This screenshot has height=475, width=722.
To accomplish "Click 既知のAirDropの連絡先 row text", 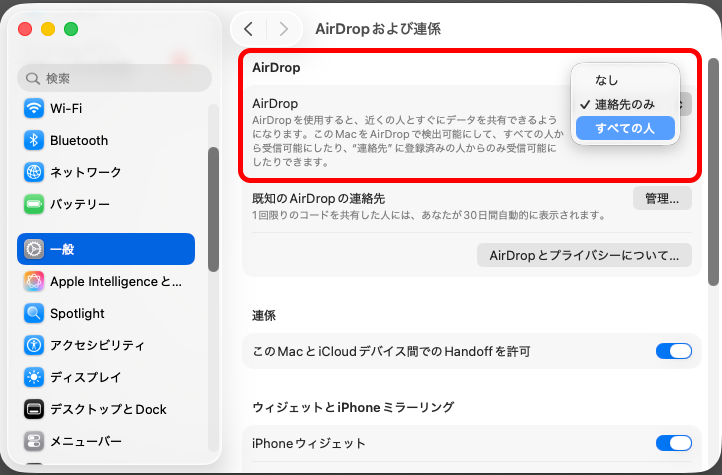I will tap(319, 198).
